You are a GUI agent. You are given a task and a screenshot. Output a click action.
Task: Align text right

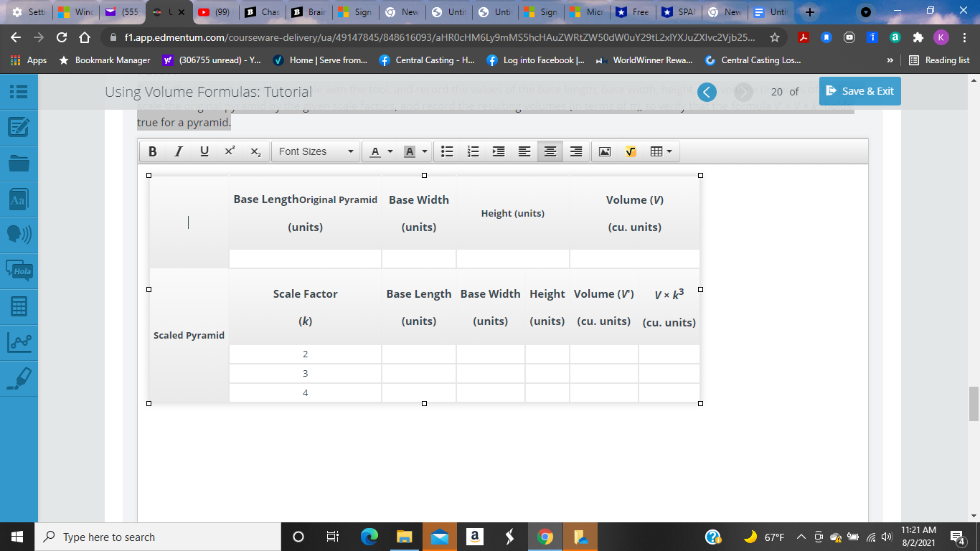pos(576,151)
